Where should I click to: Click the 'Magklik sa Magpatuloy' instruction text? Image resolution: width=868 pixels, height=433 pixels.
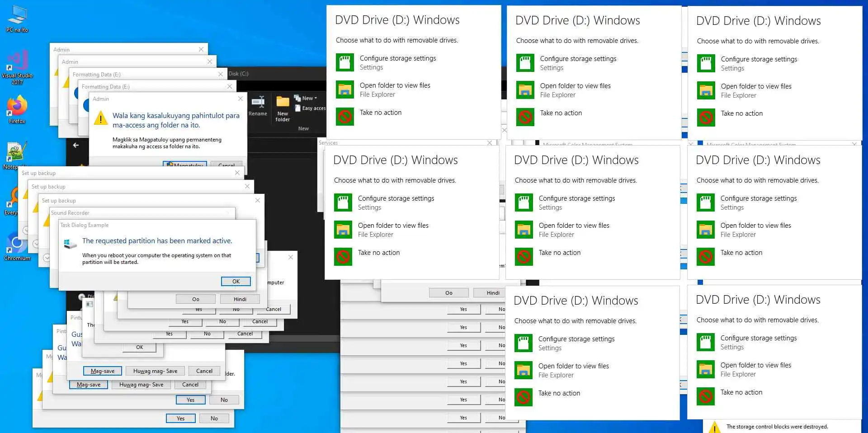167,143
